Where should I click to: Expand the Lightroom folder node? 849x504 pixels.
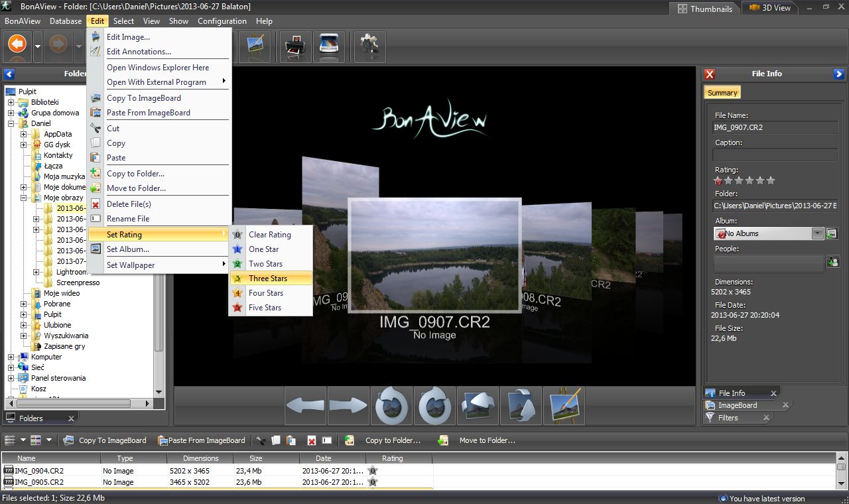pyautogui.click(x=36, y=272)
